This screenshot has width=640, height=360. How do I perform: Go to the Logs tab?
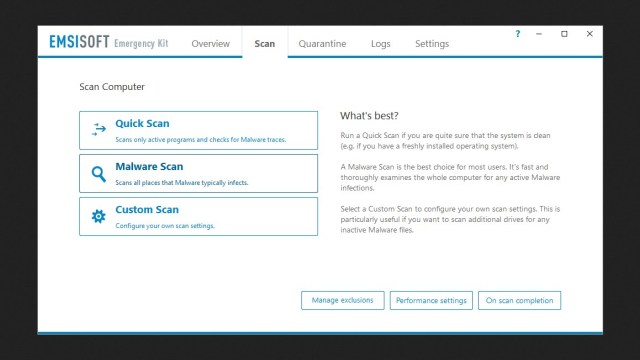[380, 44]
